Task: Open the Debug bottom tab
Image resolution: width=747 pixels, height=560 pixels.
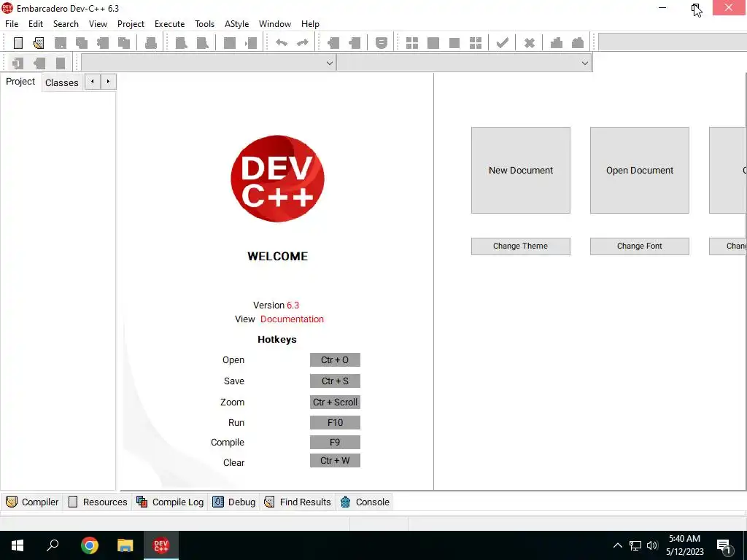Action: click(x=234, y=502)
